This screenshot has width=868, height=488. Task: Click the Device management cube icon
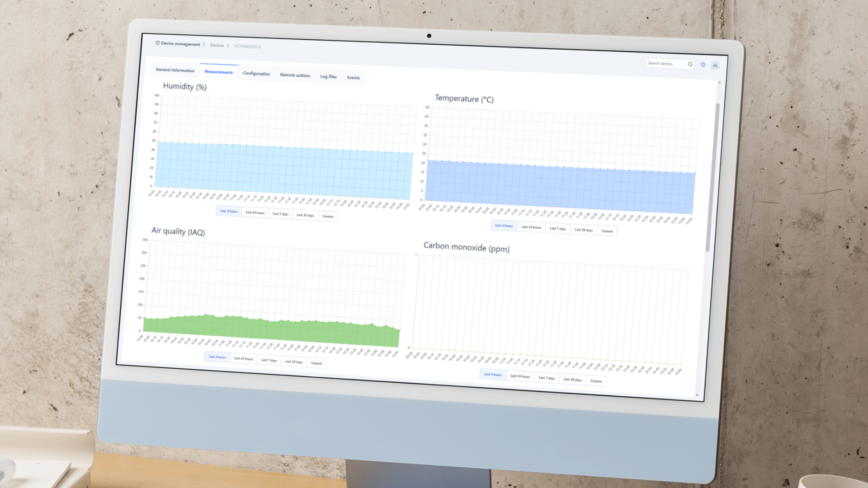pyautogui.click(x=157, y=43)
